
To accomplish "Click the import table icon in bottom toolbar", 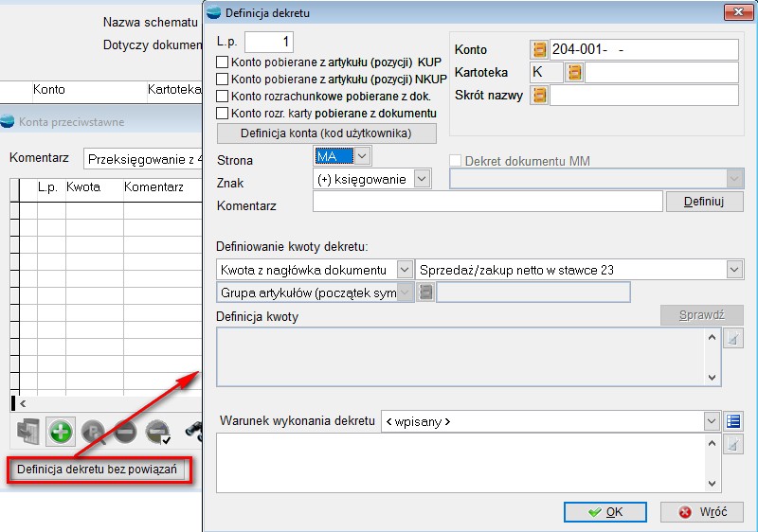I will [27, 433].
